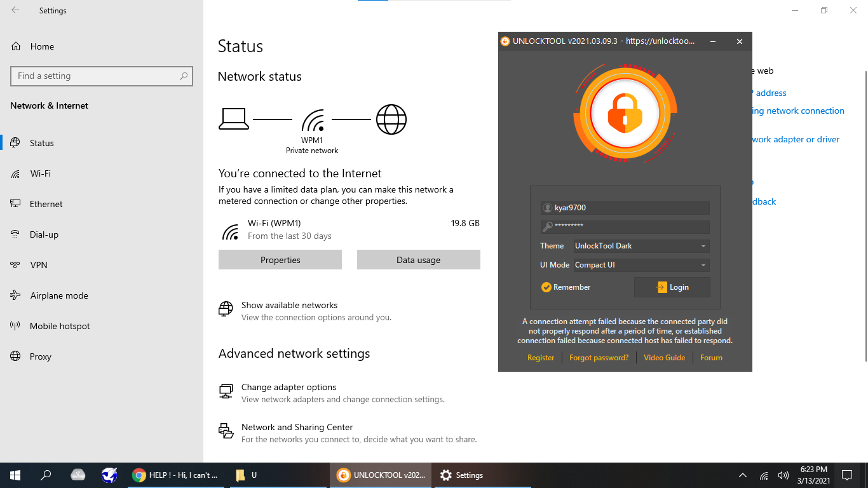The height and width of the screenshot is (488, 868).
Task: Click the Data usage button
Action: tap(418, 260)
